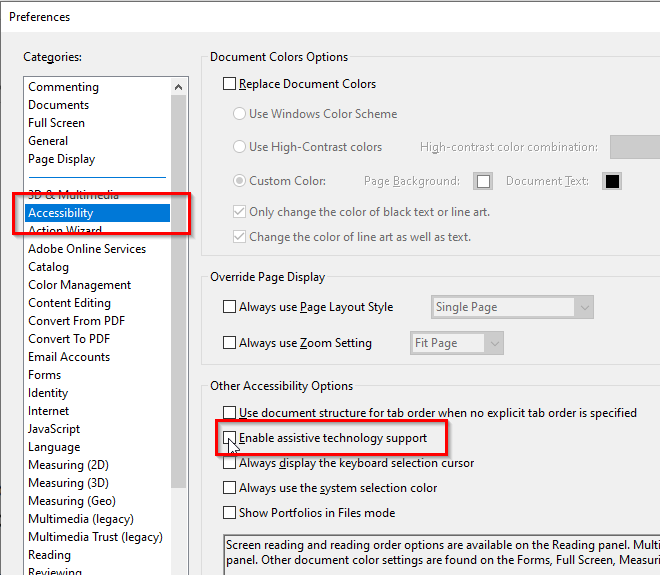Select the Identity category

[x=48, y=393]
